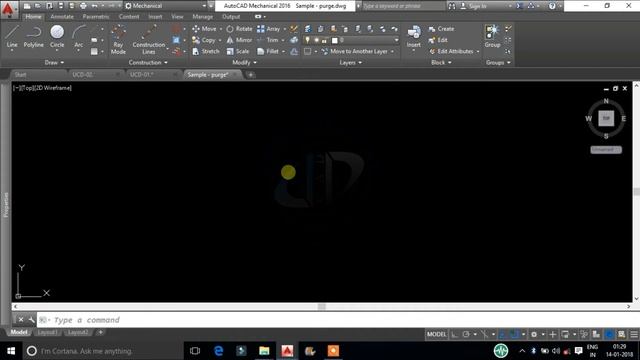Click the Customization menu icon in status bar

(x=634, y=334)
